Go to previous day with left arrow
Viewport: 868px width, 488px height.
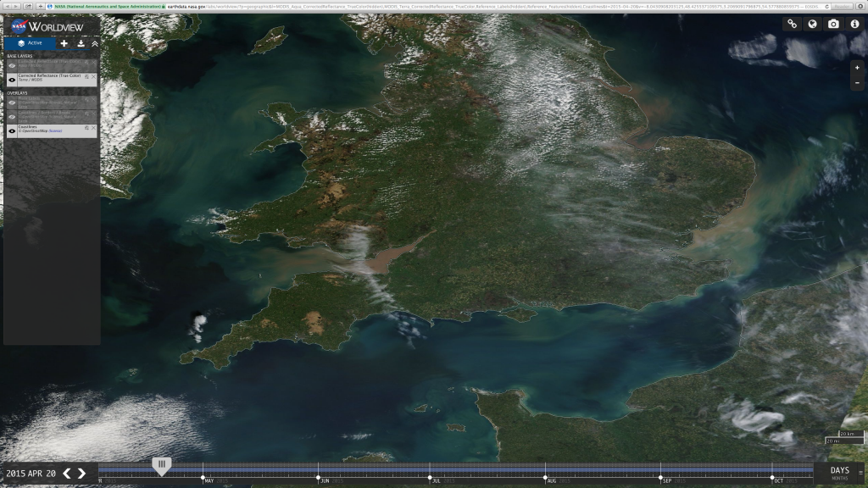(x=67, y=473)
